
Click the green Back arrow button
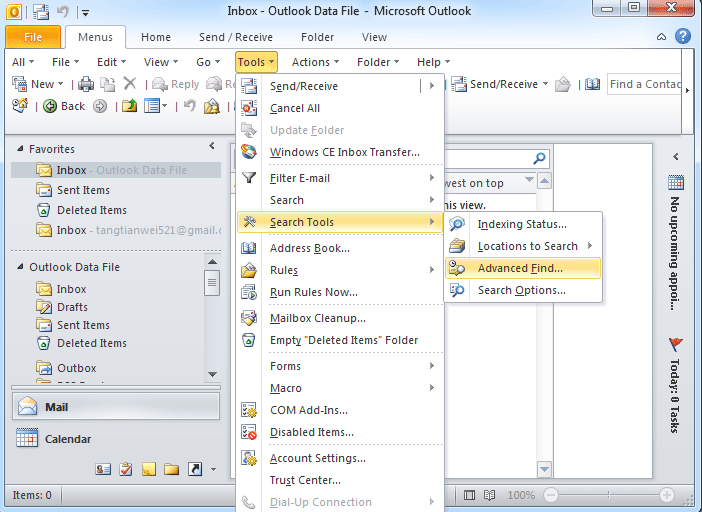64,106
